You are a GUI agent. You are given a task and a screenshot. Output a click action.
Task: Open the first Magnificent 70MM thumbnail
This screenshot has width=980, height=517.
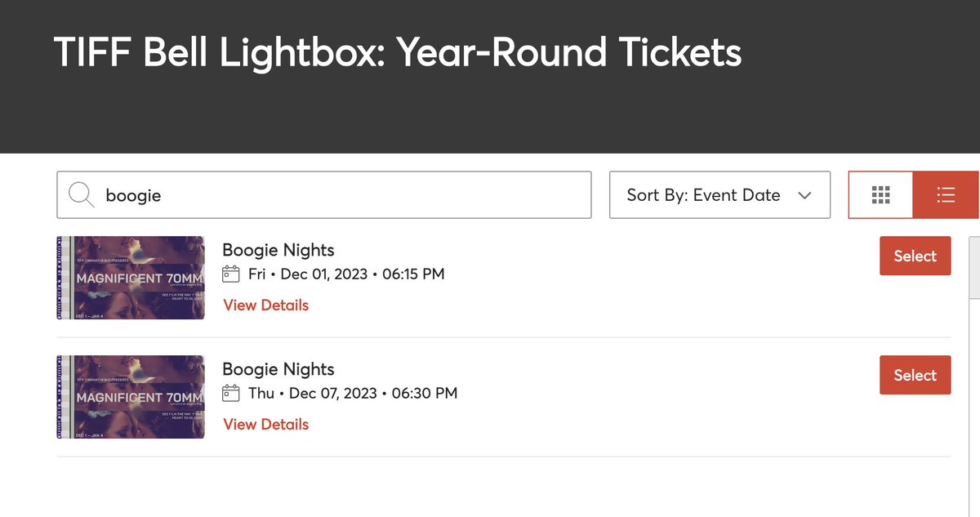pyautogui.click(x=131, y=278)
